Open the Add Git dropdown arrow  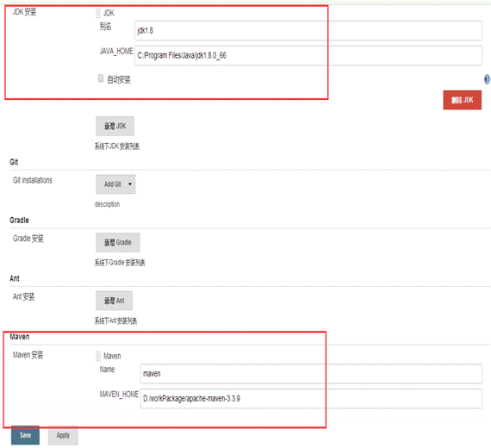point(130,184)
